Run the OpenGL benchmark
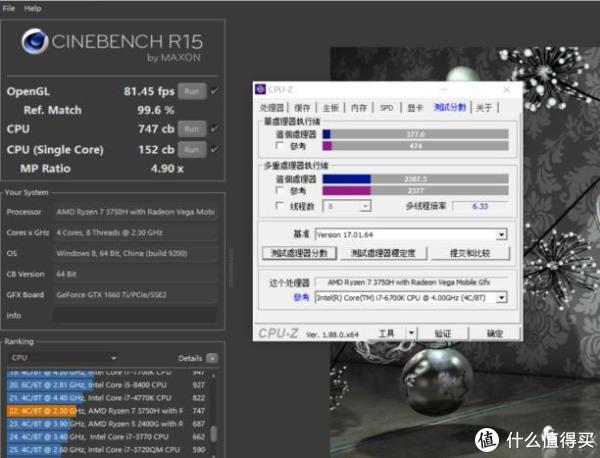The width and height of the screenshot is (600, 458). [x=192, y=91]
